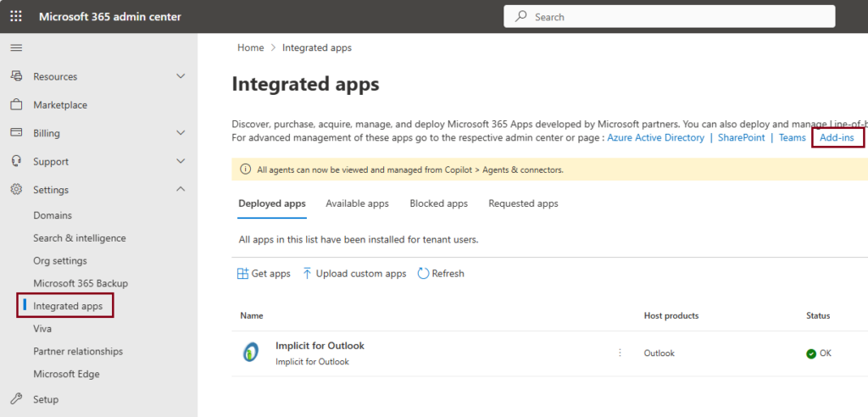Click the Host products column header
The width and height of the screenshot is (868, 417).
(x=671, y=315)
